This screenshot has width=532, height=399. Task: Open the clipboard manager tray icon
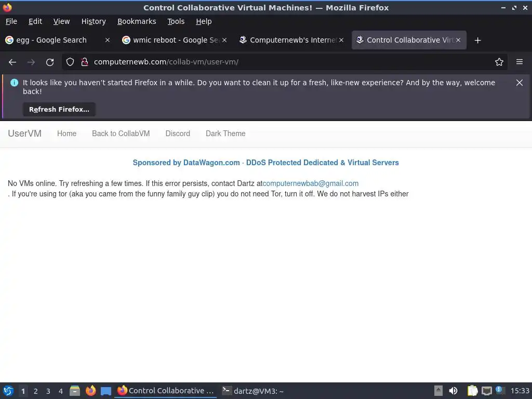pos(472,391)
